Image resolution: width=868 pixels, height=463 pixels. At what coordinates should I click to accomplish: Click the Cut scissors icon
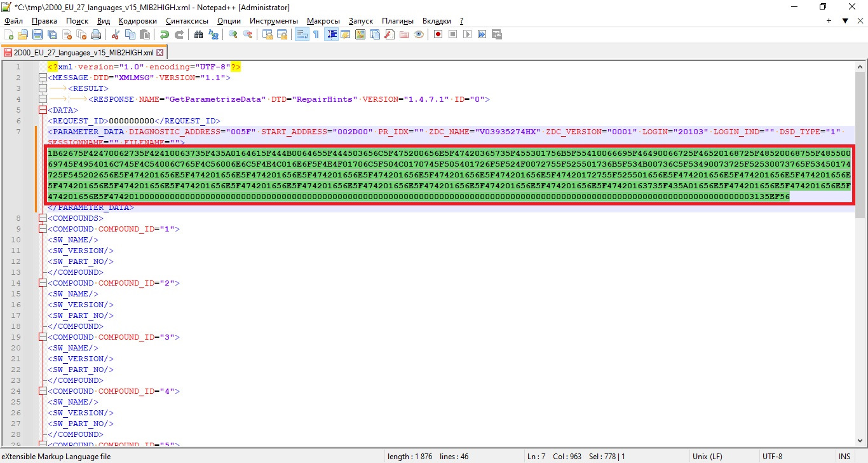[x=116, y=34]
